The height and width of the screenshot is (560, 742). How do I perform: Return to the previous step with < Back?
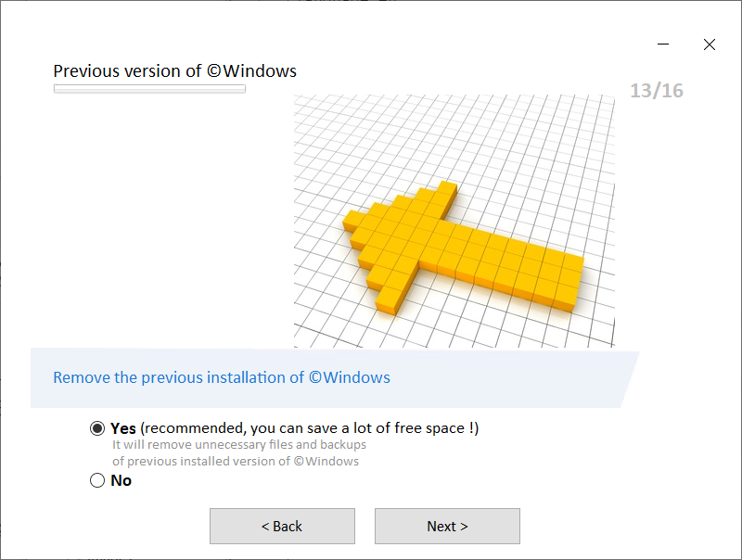coord(282,526)
